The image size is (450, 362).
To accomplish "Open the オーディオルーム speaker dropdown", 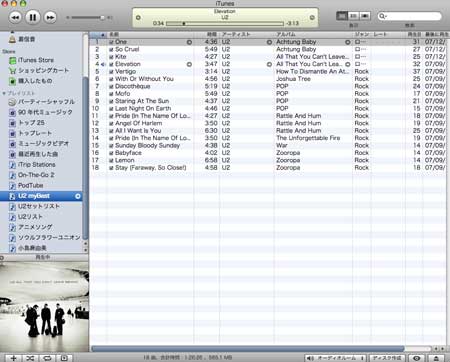I will 335,358.
